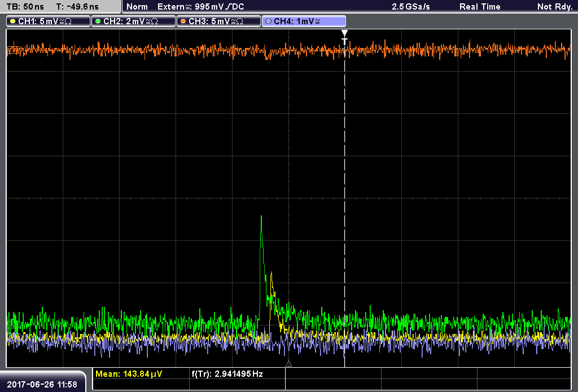
Task: Click the Norm trigger mode label
Action: pyautogui.click(x=137, y=7)
